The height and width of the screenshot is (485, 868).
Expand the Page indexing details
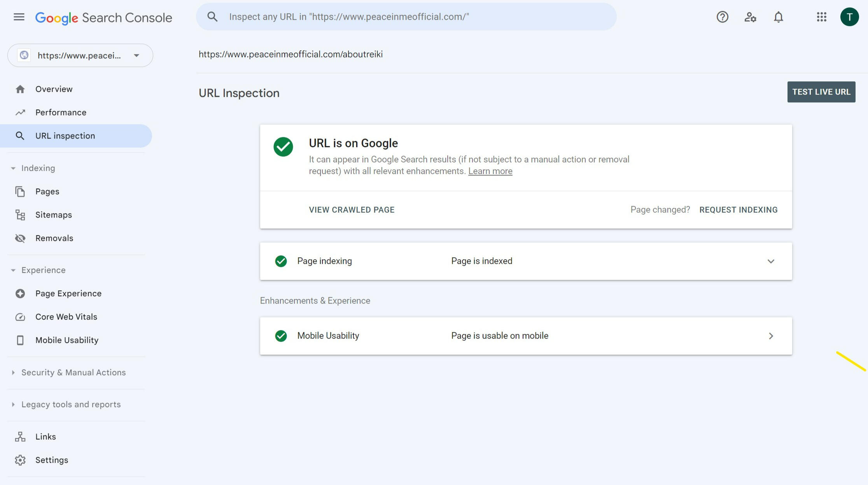(771, 261)
